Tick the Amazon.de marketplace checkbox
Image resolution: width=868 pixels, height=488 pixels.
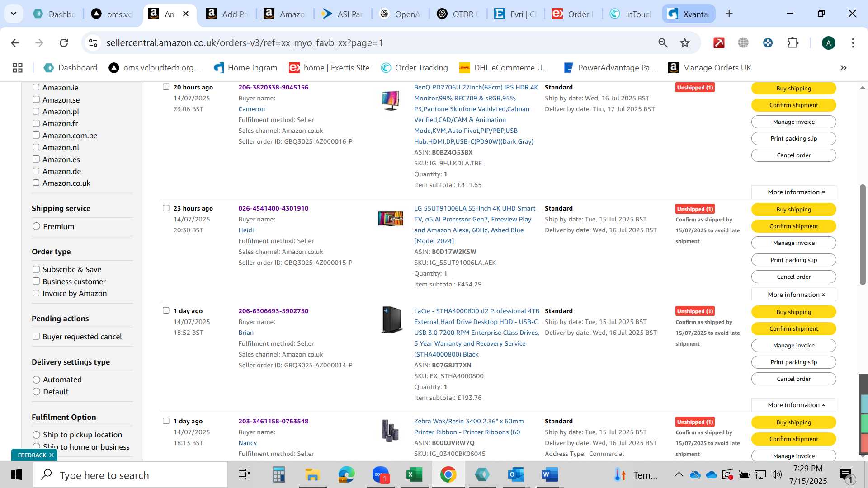point(36,171)
